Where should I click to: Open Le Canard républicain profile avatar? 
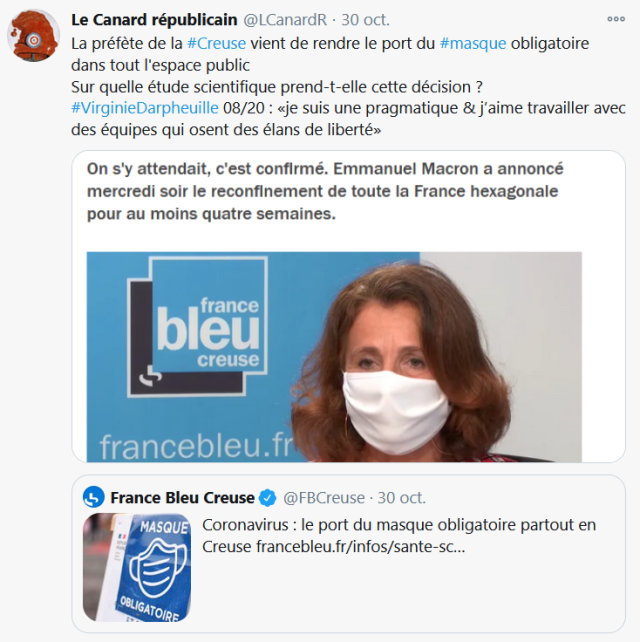click(x=34, y=36)
